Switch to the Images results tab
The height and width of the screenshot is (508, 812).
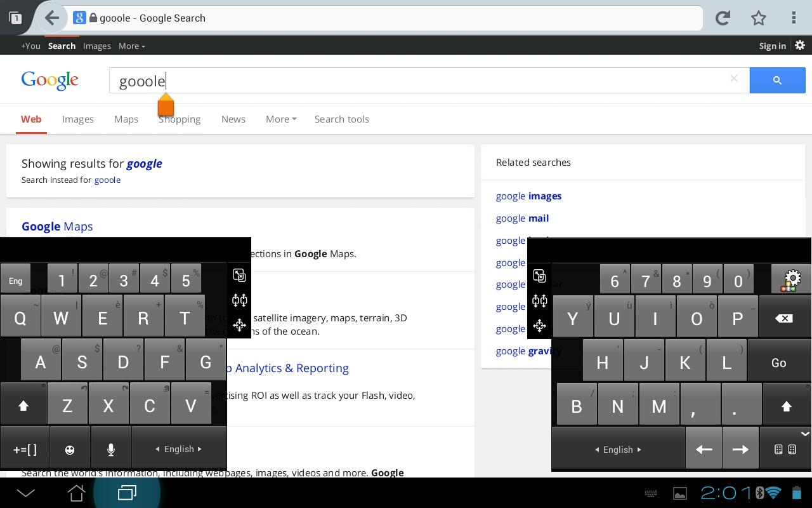[78, 119]
